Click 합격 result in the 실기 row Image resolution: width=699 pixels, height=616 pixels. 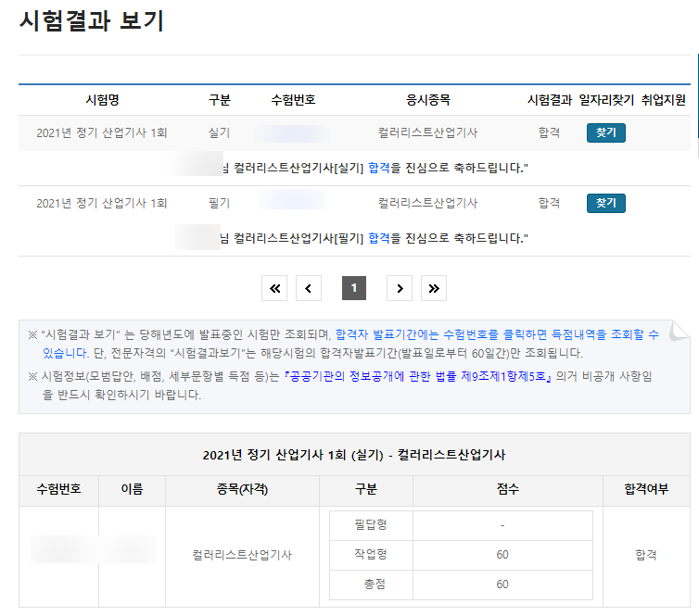549,132
